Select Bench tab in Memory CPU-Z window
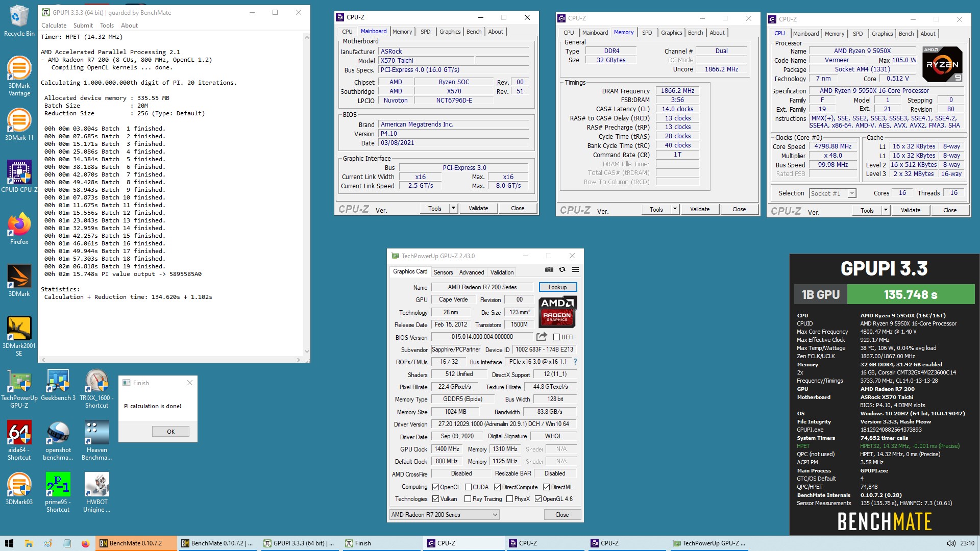Screen dimensions: 980x551 pos(695,33)
